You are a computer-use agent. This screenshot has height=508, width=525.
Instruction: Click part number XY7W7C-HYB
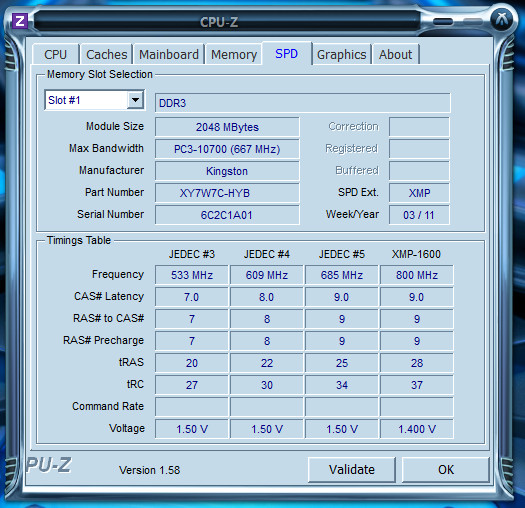click(x=227, y=193)
